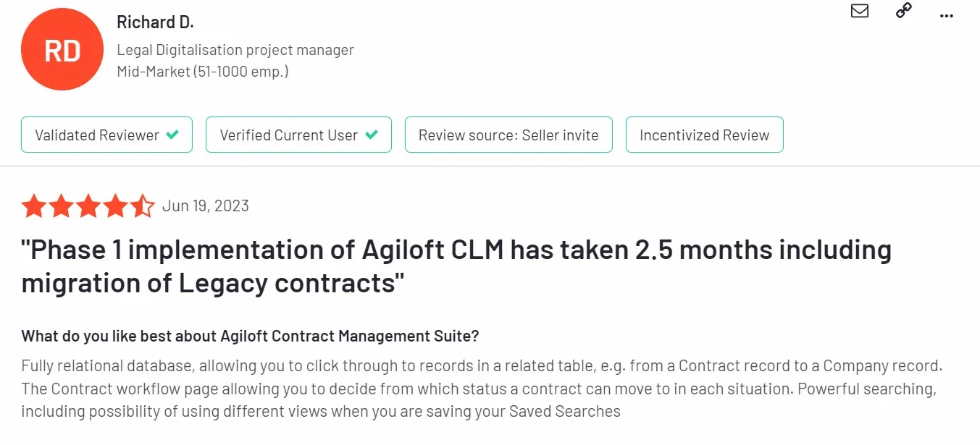980x445 pixels.
Task: Click the Validated Reviewer green checkmark icon
Action: click(173, 135)
